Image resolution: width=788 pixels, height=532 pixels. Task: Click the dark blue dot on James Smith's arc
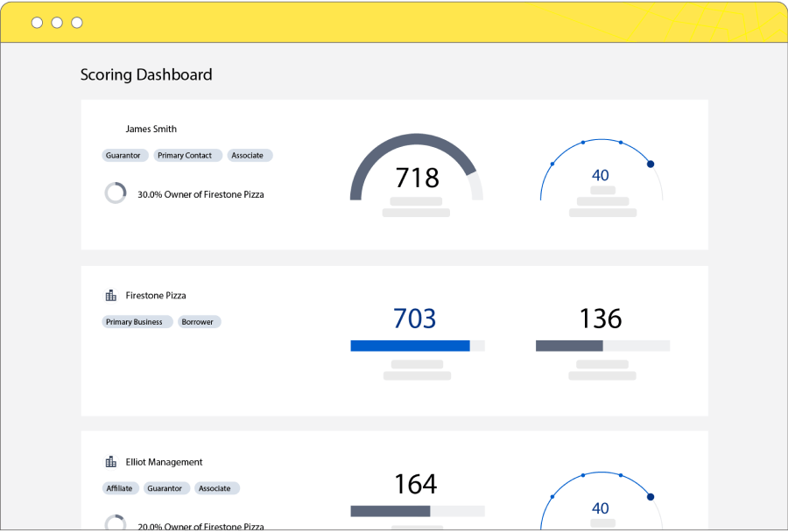[x=650, y=164]
